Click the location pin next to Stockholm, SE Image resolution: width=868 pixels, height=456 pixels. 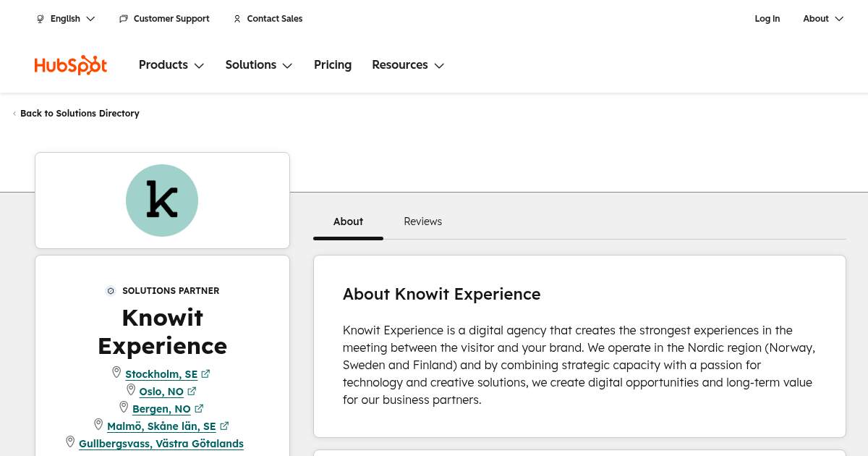116,373
